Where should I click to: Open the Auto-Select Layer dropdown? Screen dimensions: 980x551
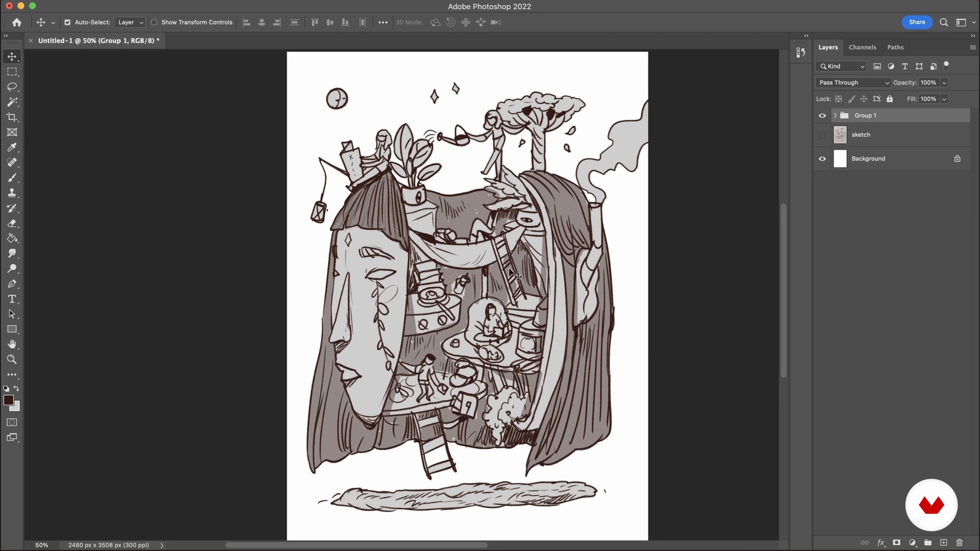[x=130, y=22]
